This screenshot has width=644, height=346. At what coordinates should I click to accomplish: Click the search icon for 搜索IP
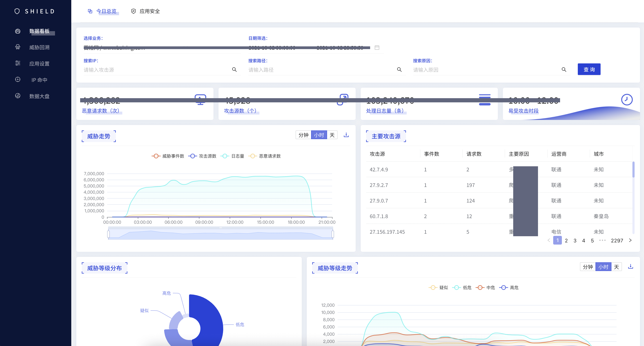click(x=234, y=70)
